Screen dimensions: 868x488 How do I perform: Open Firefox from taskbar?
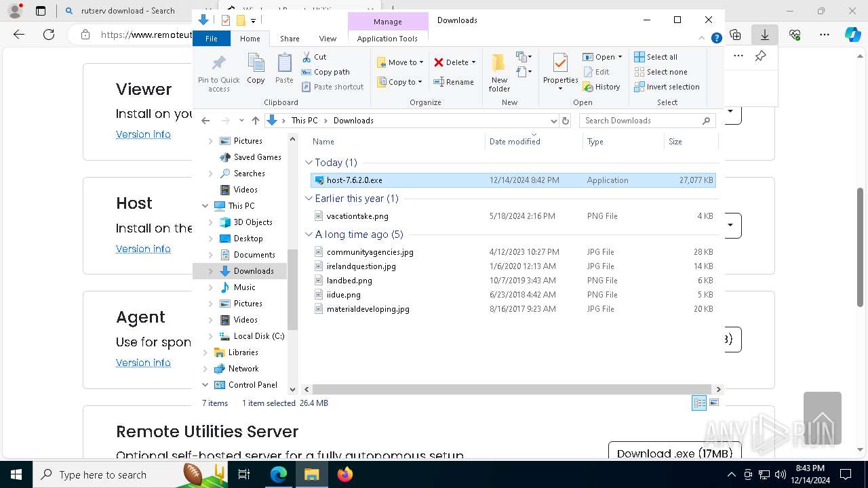pyautogui.click(x=344, y=474)
